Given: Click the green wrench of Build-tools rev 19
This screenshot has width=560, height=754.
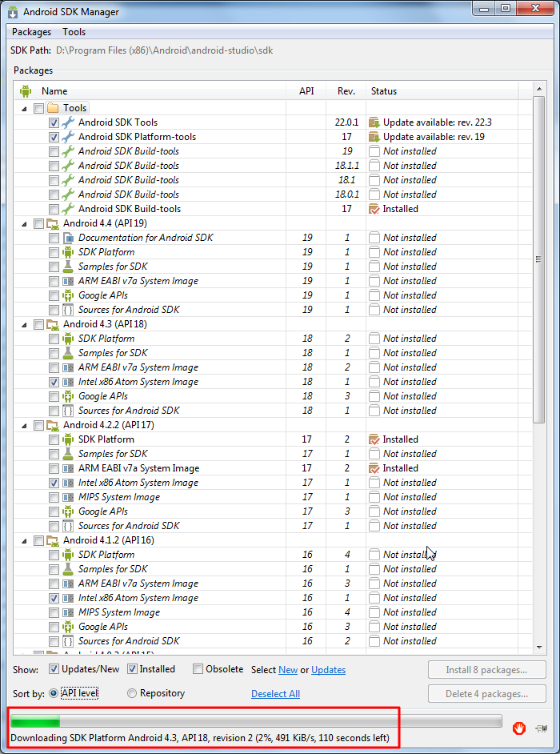Looking at the screenshot, I should pos(68,151).
